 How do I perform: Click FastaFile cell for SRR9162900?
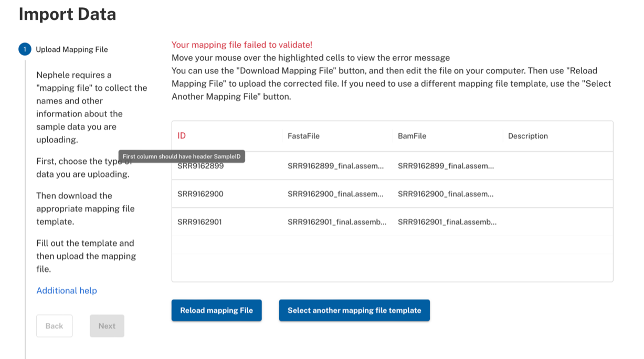(335, 194)
